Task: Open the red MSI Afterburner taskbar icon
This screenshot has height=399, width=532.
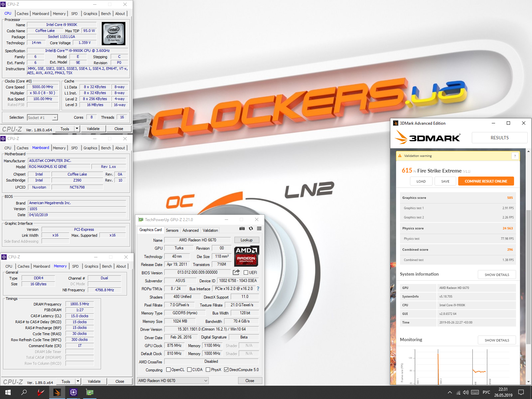Action: tap(41, 392)
